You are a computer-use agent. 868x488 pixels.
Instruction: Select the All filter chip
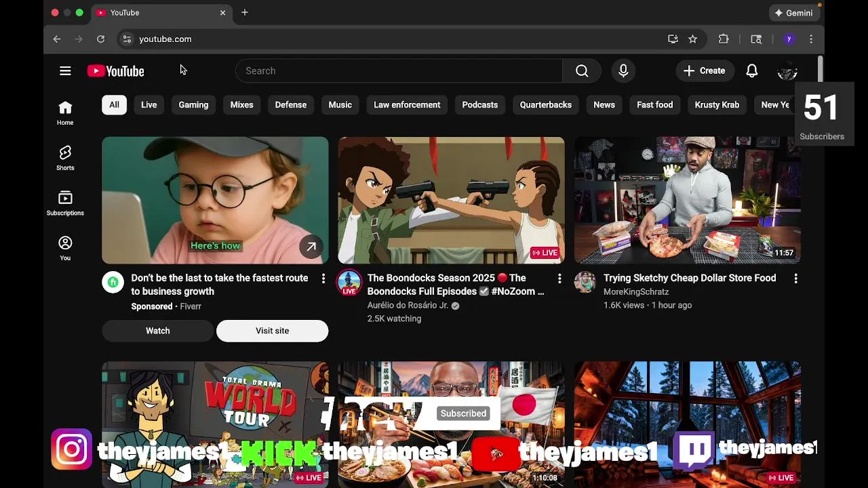click(x=114, y=104)
